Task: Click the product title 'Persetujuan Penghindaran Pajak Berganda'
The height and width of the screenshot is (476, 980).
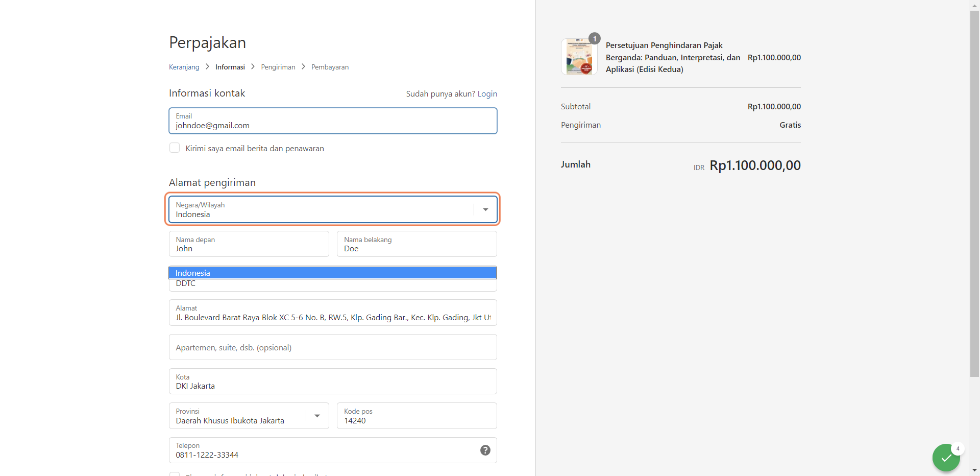Action: click(x=673, y=57)
